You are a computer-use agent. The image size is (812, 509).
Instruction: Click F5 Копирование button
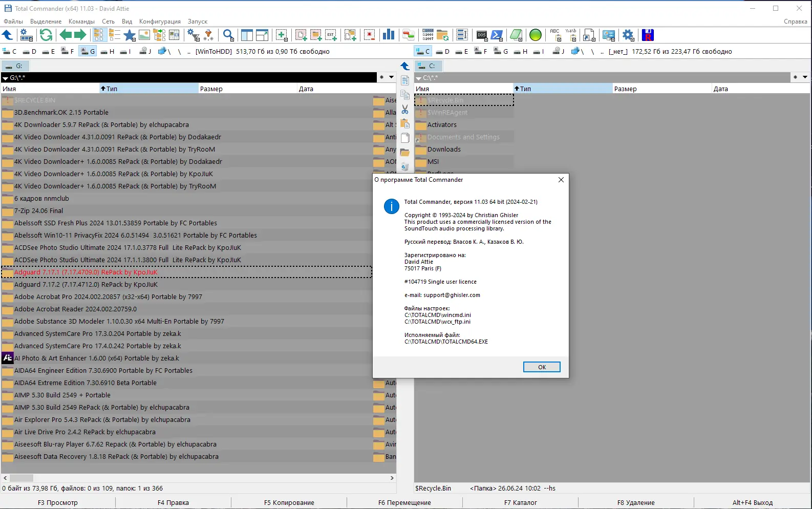click(x=289, y=502)
